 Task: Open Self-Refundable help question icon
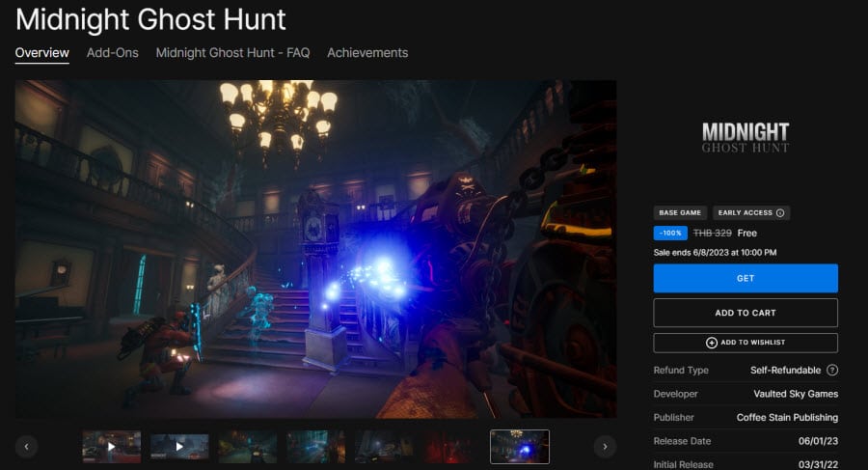pyautogui.click(x=832, y=370)
